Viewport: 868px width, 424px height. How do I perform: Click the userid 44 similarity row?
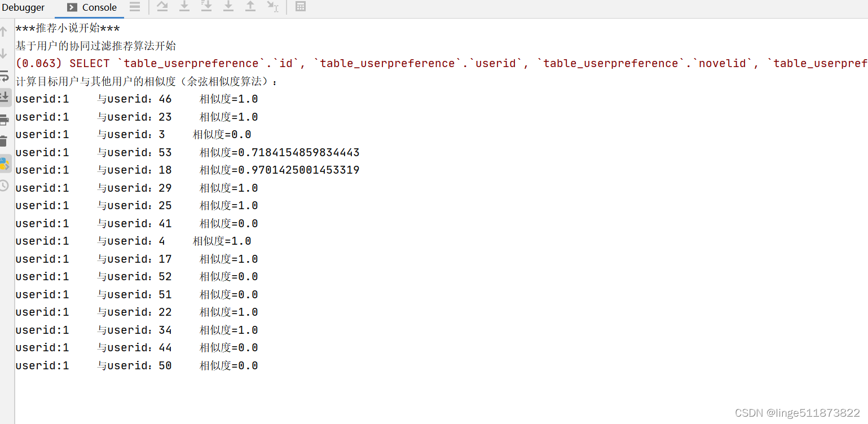pyautogui.click(x=136, y=348)
